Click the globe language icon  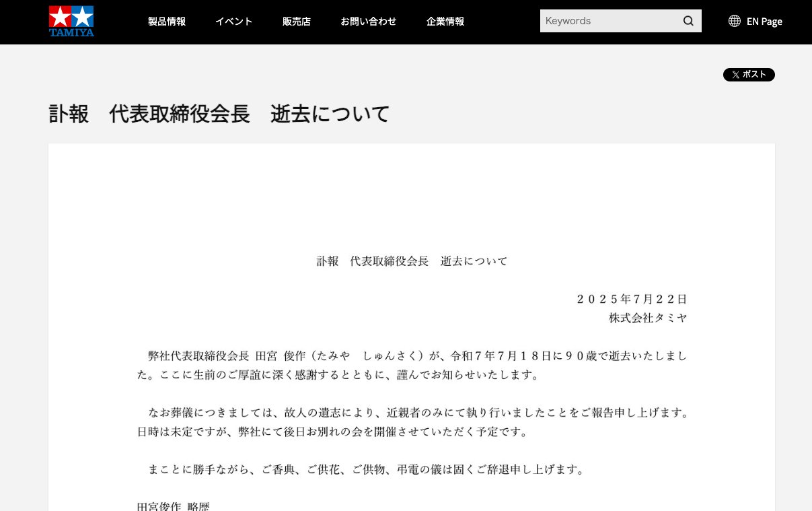735,21
